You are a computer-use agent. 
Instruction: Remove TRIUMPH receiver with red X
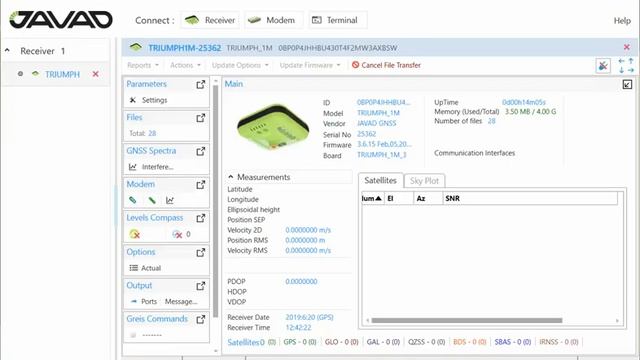[x=96, y=74]
